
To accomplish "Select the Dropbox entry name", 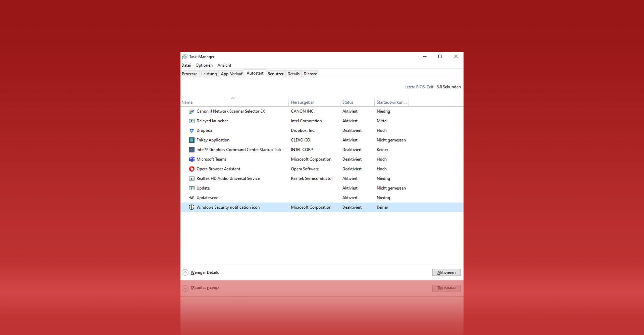I will [x=204, y=131].
